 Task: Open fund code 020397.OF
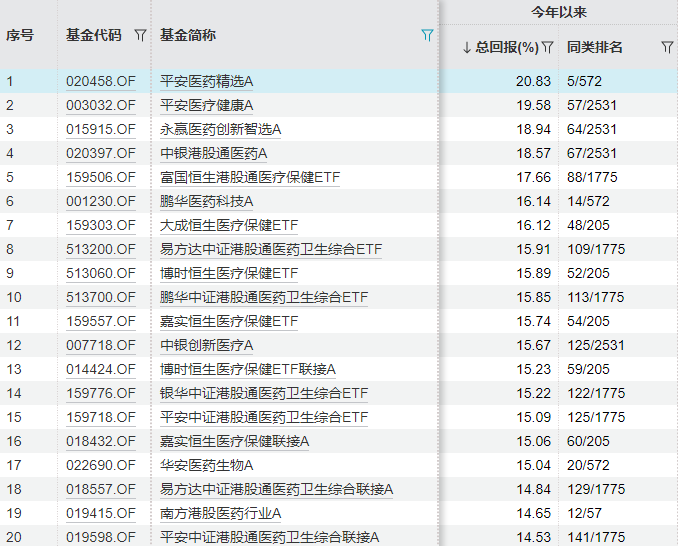[x=101, y=153]
